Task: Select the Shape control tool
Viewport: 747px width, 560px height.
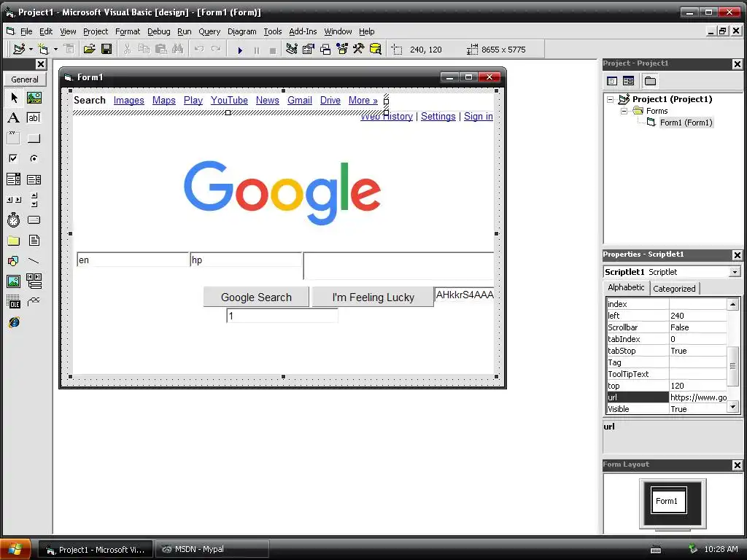Action: point(14,261)
